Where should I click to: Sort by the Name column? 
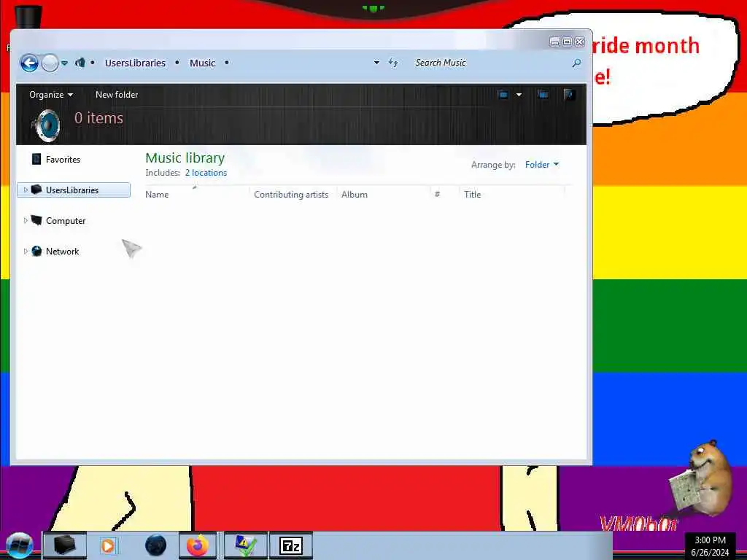click(x=196, y=194)
